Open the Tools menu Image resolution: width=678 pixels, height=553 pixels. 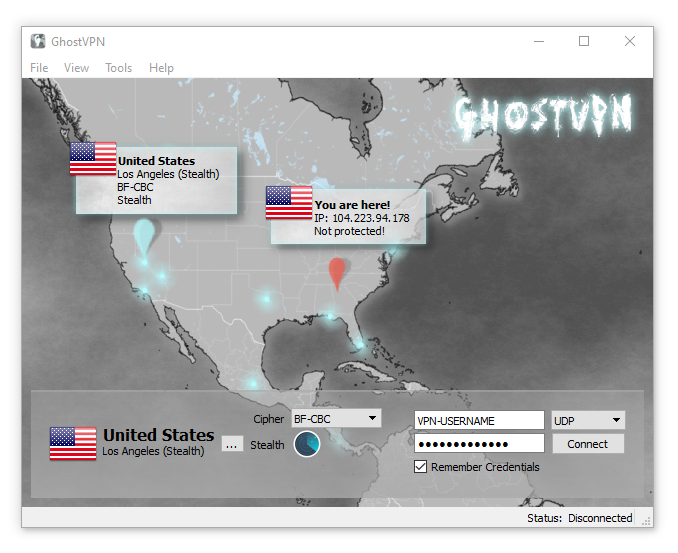tap(118, 68)
